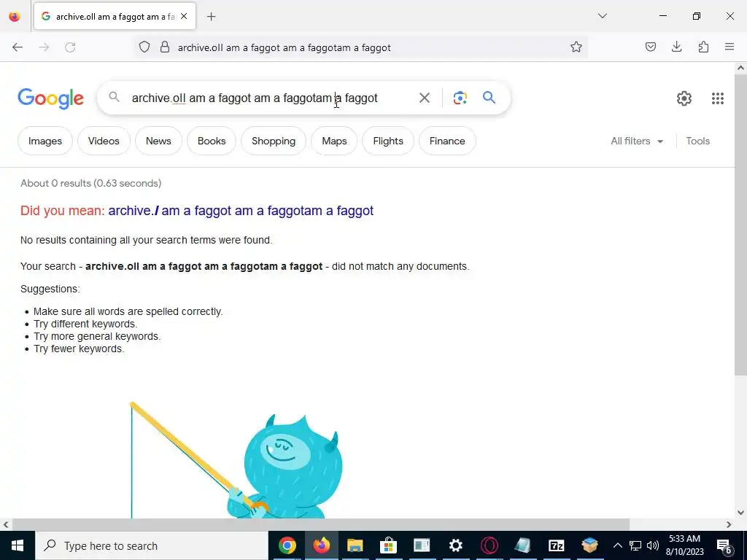Open taskbar clock showing 5:33 AM
Screen dimensions: 747x560
(x=684, y=545)
